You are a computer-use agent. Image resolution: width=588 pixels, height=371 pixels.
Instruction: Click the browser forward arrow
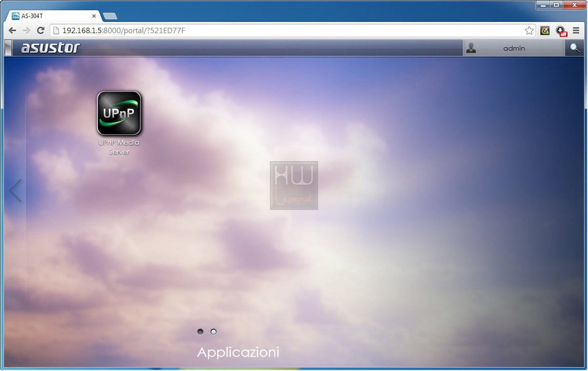click(x=27, y=31)
